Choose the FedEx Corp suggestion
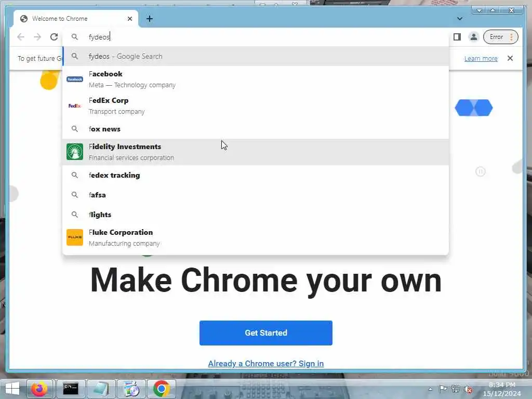This screenshot has height=399, width=532. click(x=256, y=105)
